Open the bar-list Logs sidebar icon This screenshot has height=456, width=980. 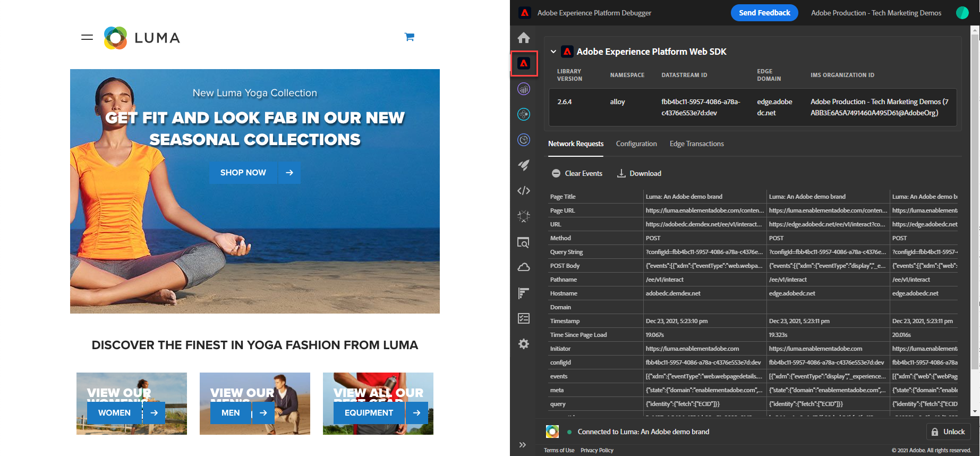tap(524, 293)
